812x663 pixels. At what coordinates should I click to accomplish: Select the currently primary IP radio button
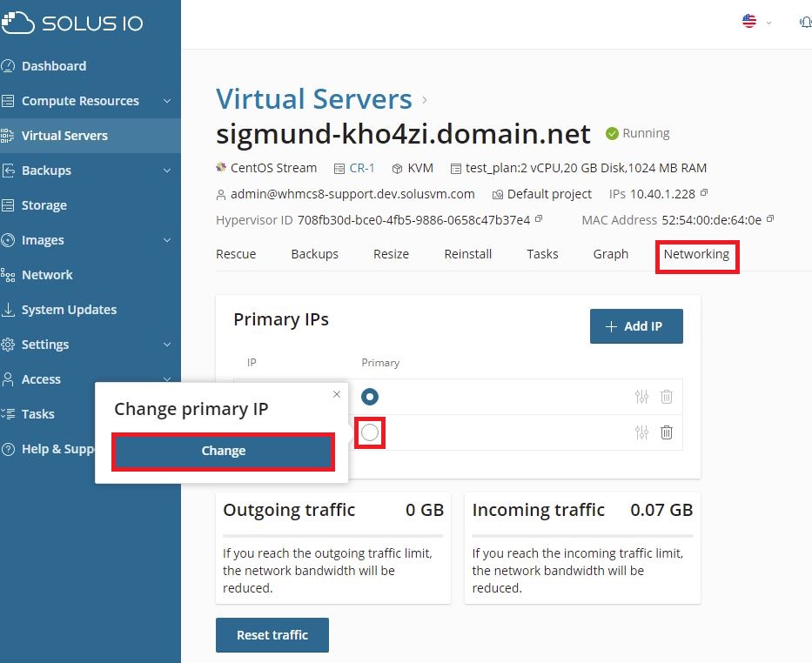click(370, 397)
